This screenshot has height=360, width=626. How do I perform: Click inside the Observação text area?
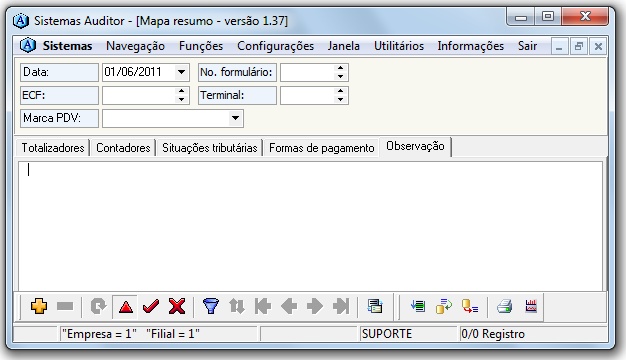pos(310,225)
